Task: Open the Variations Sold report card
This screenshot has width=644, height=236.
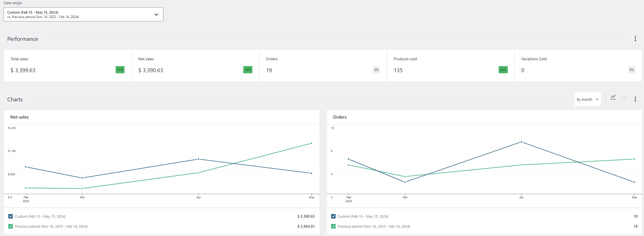Action: tap(578, 66)
